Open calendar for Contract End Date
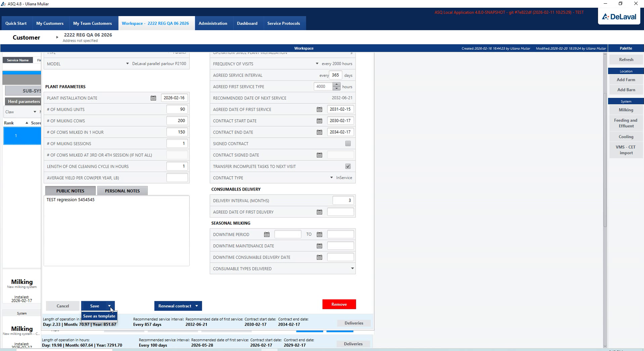This screenshot has height=351, width=644. click(319, 132)
